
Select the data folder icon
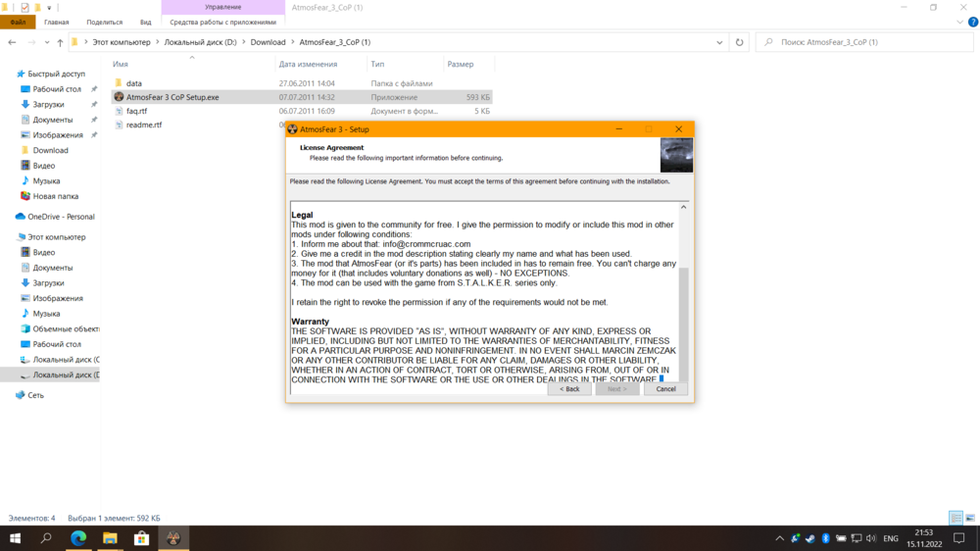pos(119,83)
